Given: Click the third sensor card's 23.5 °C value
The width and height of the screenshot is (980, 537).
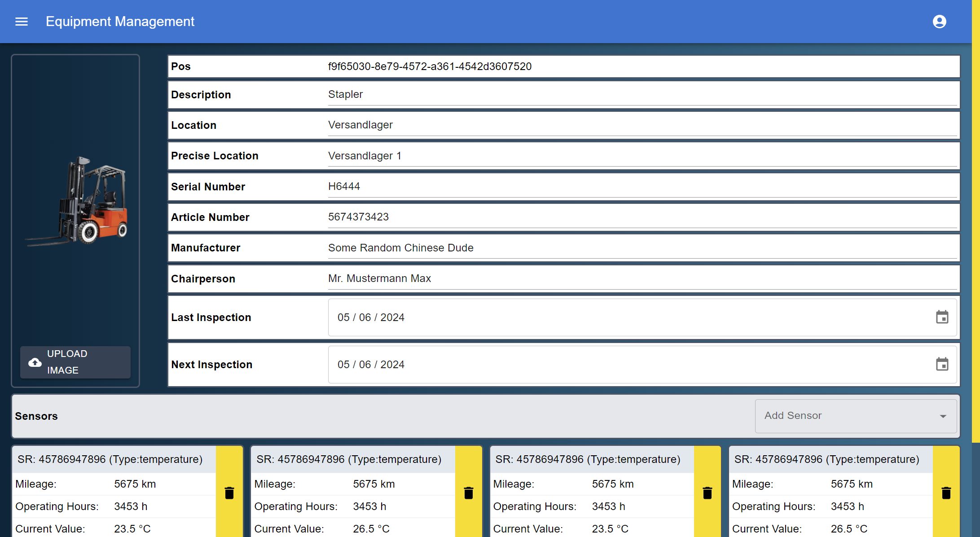Looking at the screenshot, I should (610, 529).
